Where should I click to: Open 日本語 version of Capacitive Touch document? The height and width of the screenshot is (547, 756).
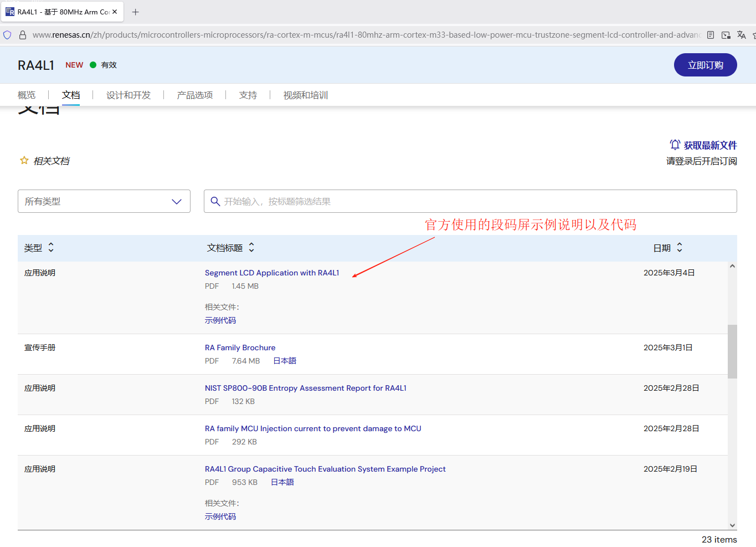click(282, 482)
